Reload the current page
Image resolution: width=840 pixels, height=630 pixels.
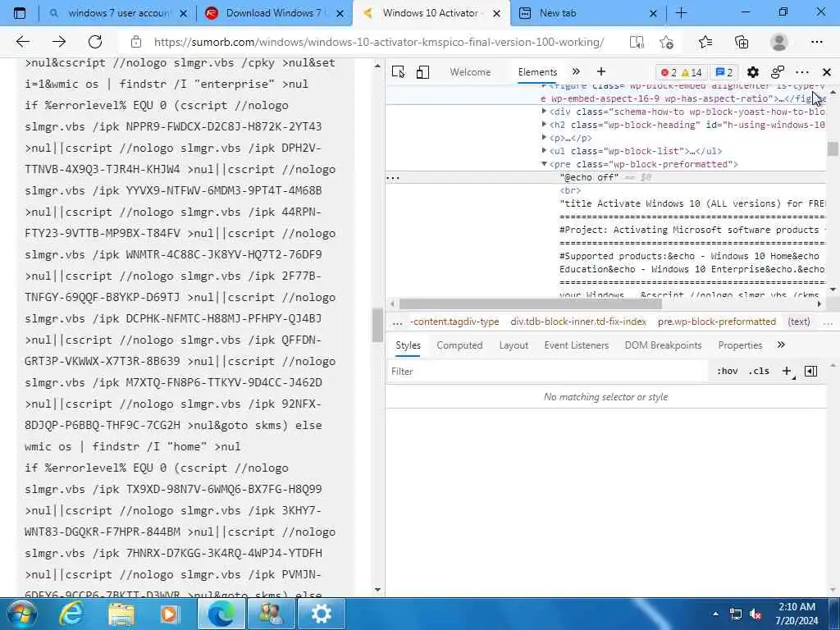coord(95,42)
